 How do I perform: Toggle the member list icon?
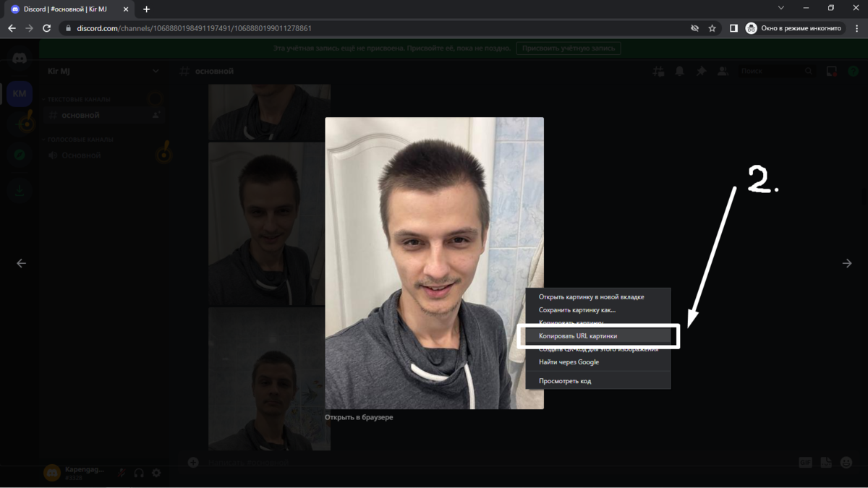click(723, 71)
